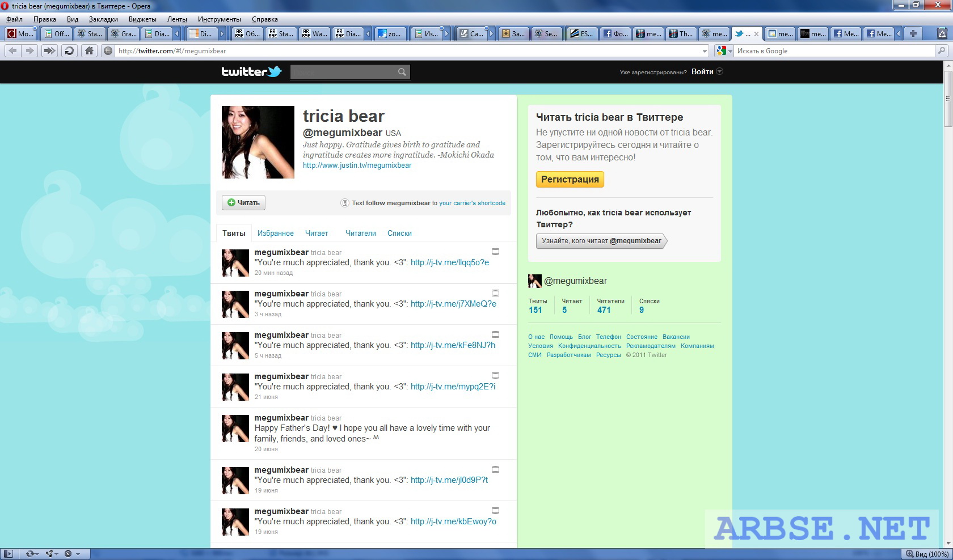The image size is (953, 560).
Task: Reload the page with the refresh icon
Action: [69, 51]
